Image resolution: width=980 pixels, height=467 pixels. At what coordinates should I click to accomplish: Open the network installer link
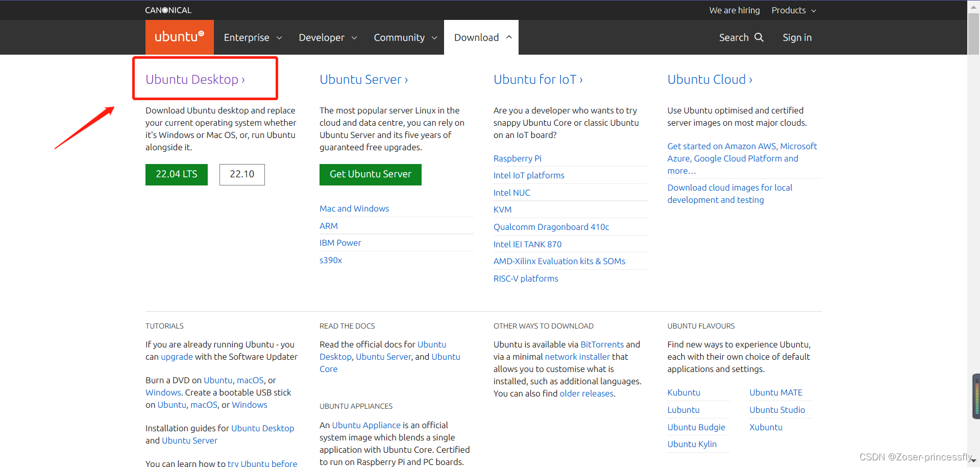[x=577, y=357]
